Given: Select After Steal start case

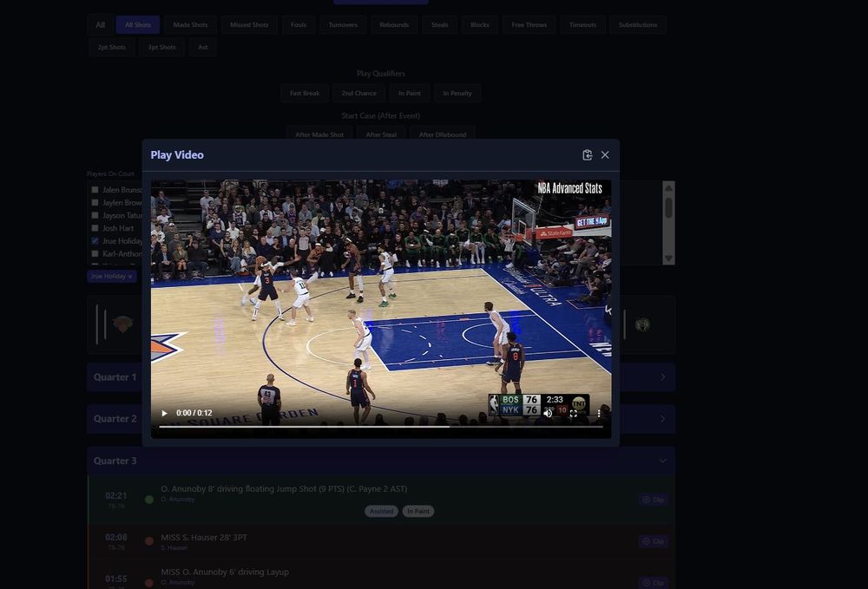Looking at the screenshot, I should (x=381, y=134).
